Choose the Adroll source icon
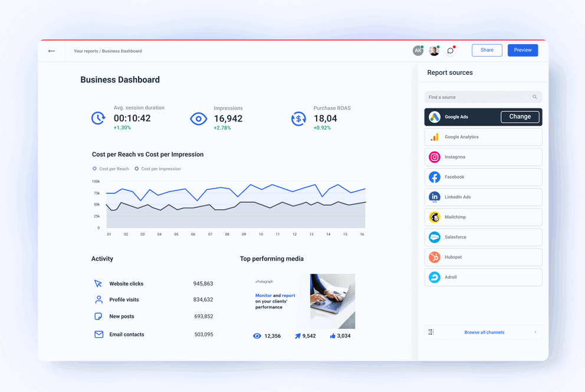 435,277
